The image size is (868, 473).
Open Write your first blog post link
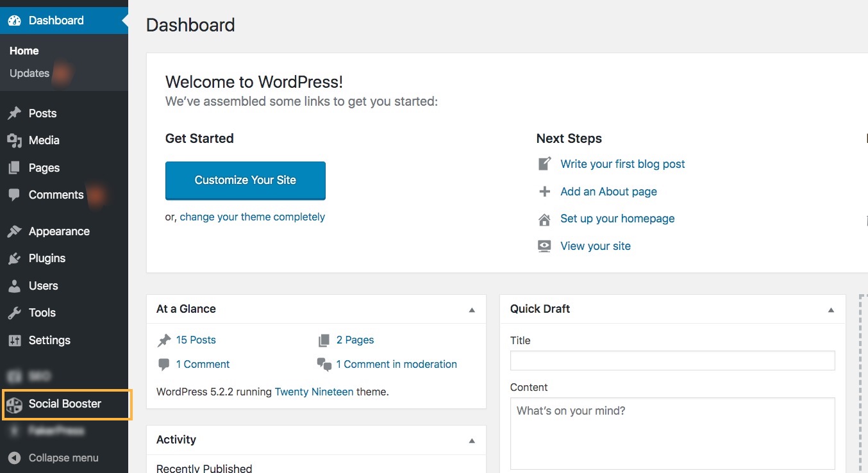[x=622, y=164]
